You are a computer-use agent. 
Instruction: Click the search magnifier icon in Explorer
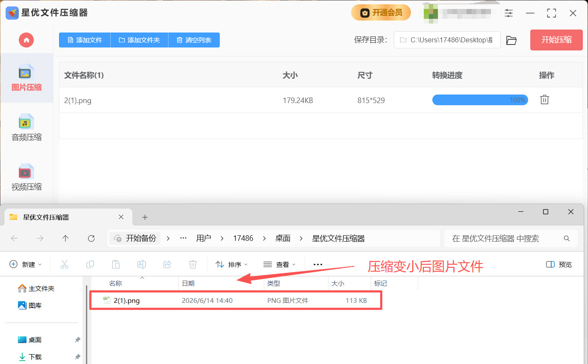coord(567,238)
